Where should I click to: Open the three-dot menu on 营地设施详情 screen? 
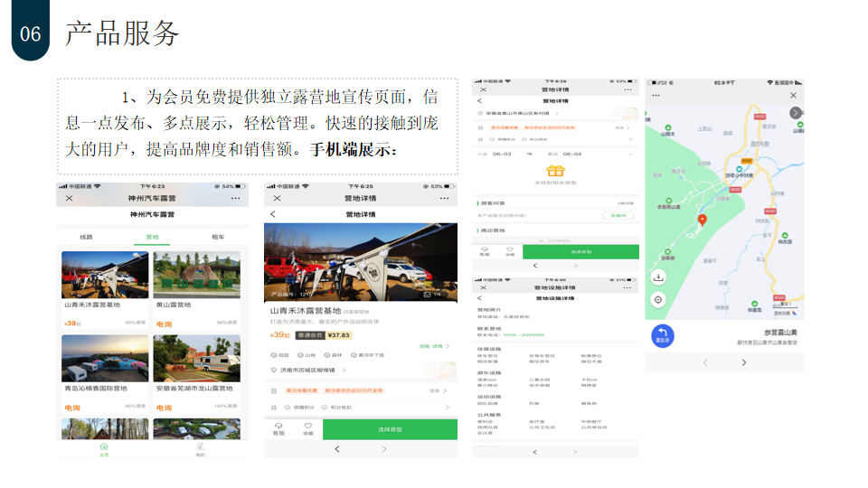[627, 287]
